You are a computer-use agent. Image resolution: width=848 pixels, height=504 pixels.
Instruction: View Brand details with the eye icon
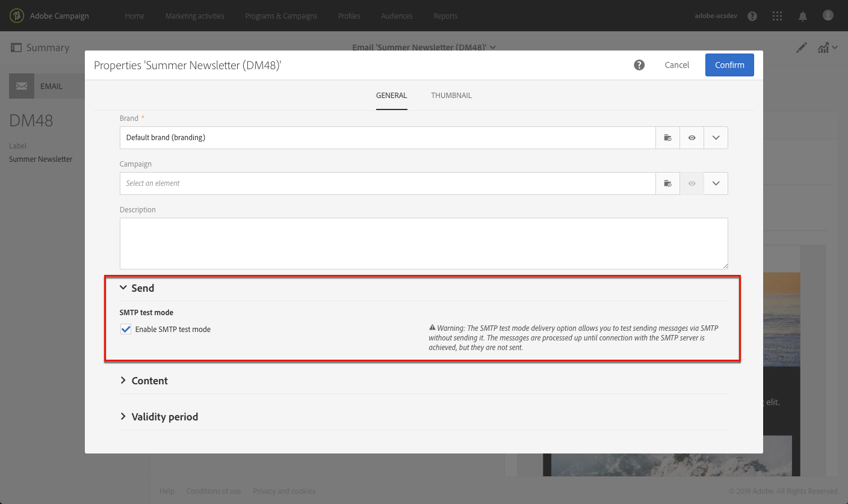(x=692, y=138)
